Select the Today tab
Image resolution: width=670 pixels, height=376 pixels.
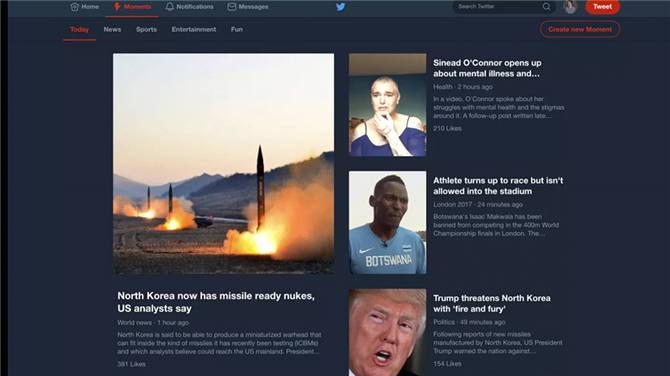79,29
